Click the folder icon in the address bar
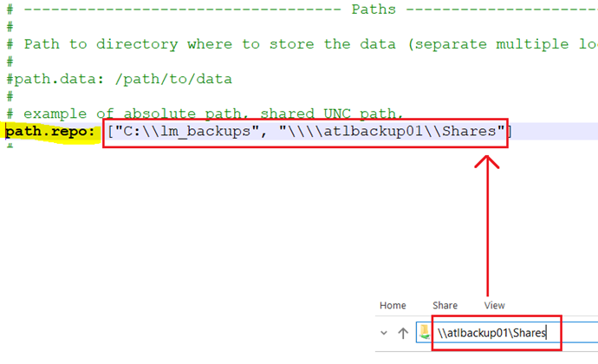Screen dimensions: 598x364 point(426,333)
